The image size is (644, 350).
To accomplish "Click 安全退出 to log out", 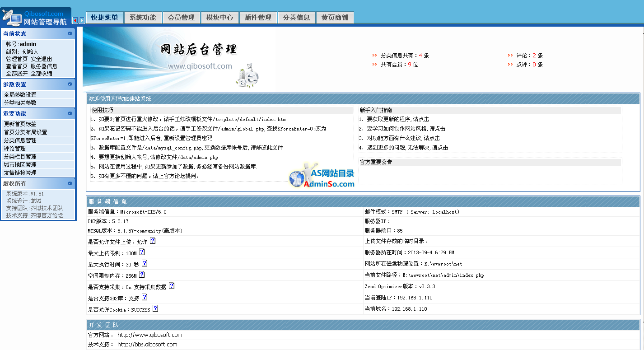I will 41,59.
